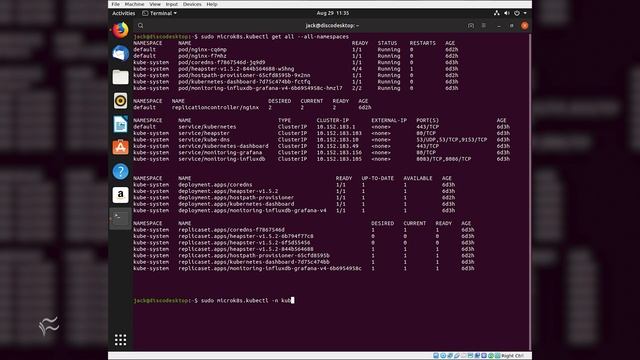The image size is (640, 360).
Task: Click the icon left of the hamburger menu
Action: [x=471, y=26]
